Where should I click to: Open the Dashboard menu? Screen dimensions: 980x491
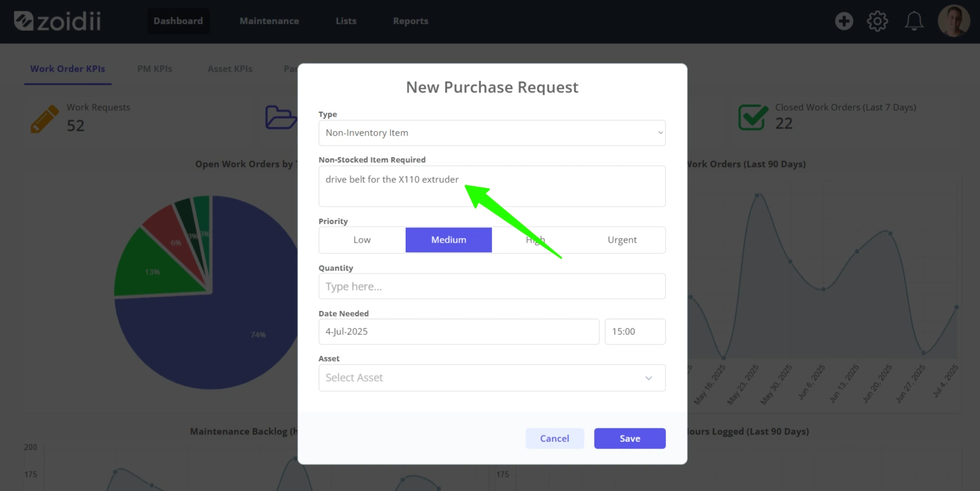pyautogui.click(x=178, y=21)
